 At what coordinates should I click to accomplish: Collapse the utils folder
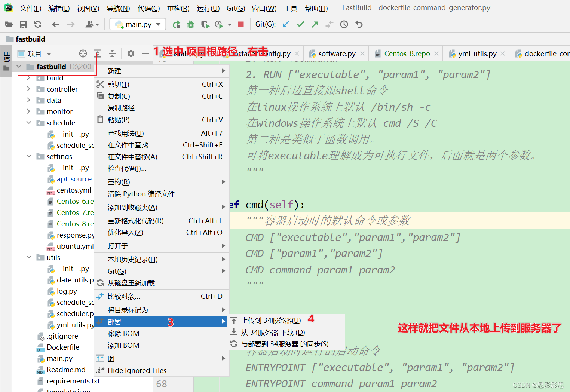[29, 257]
